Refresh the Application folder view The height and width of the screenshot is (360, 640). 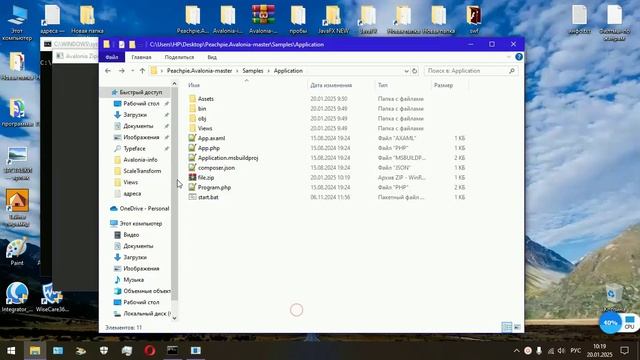pos(415,71)
